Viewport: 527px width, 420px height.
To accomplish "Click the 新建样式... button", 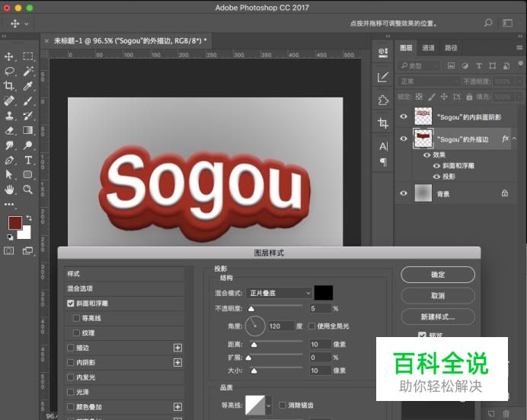I will (438, 317).
